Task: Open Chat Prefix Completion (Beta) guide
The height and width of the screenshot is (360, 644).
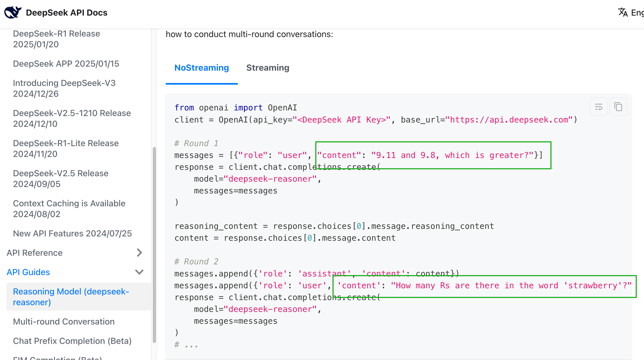Action: tap(72, 341)
